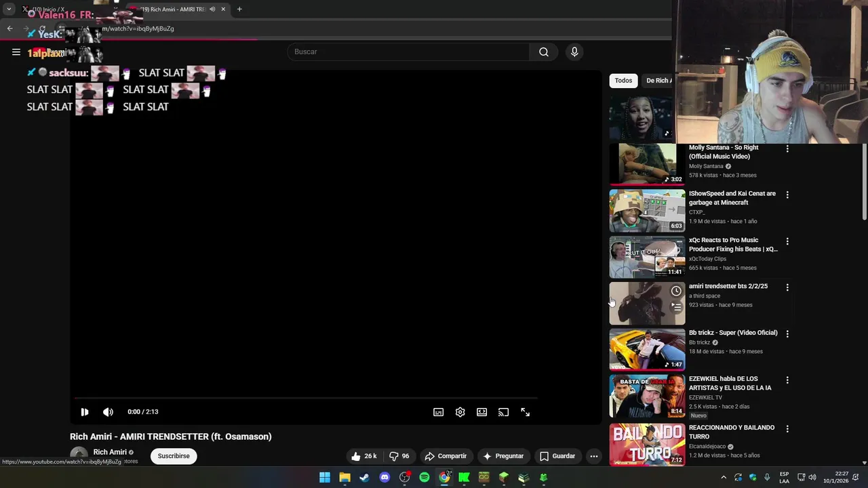Open Spotify from the taskbar
This screenshot has height=488, width=868.
click(425, 478)
